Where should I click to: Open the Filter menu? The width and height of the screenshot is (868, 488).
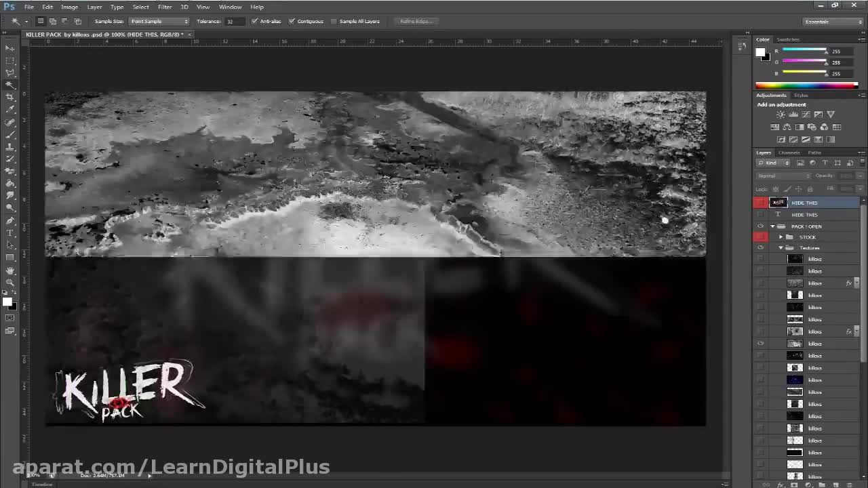[165, 7]
